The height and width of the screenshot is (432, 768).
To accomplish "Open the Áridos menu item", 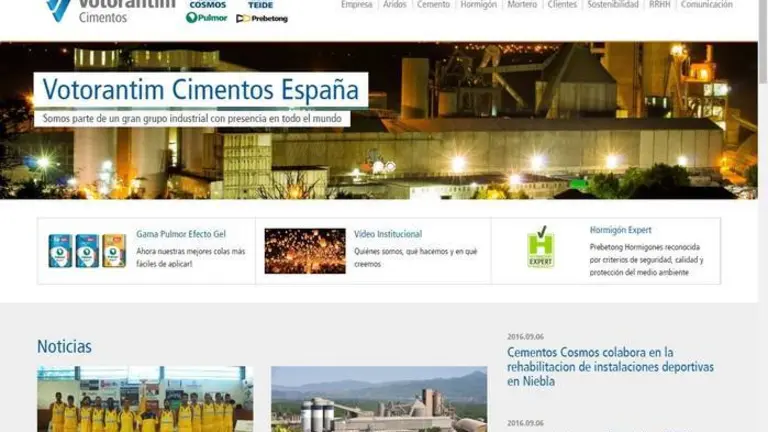I will click(394, 5).
